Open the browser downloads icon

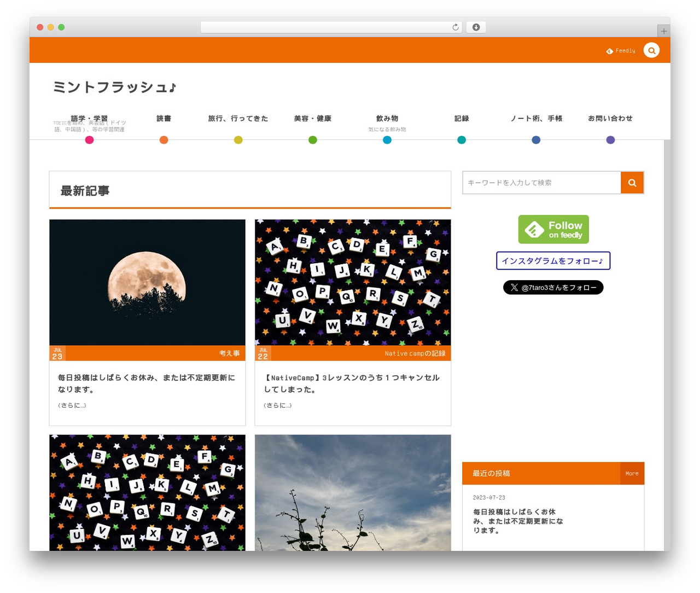pos(476,27)
